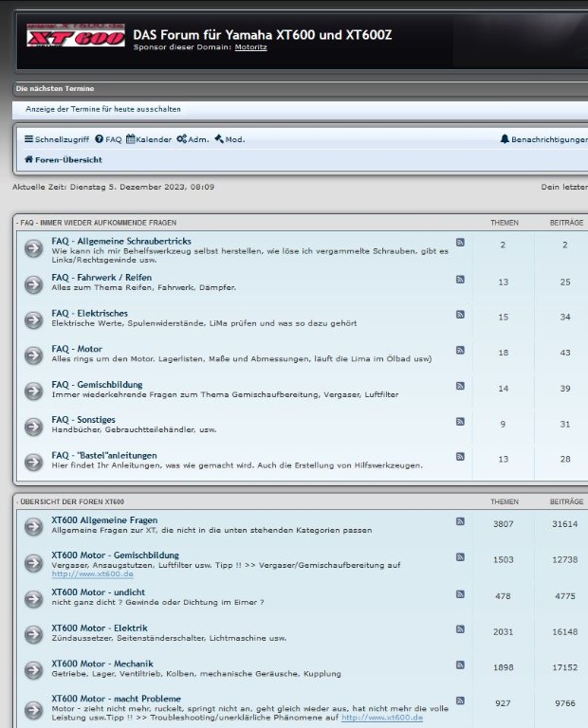Open the Schnellzugriff quick access menu
Viewport: 588px width, 728px height.
pyautogui.click(x=56, y=139)
